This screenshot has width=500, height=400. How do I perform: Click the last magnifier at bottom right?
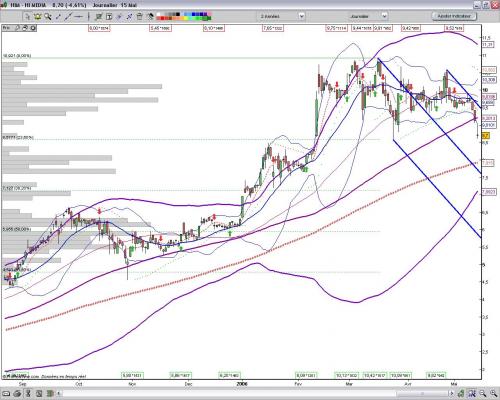493,394
